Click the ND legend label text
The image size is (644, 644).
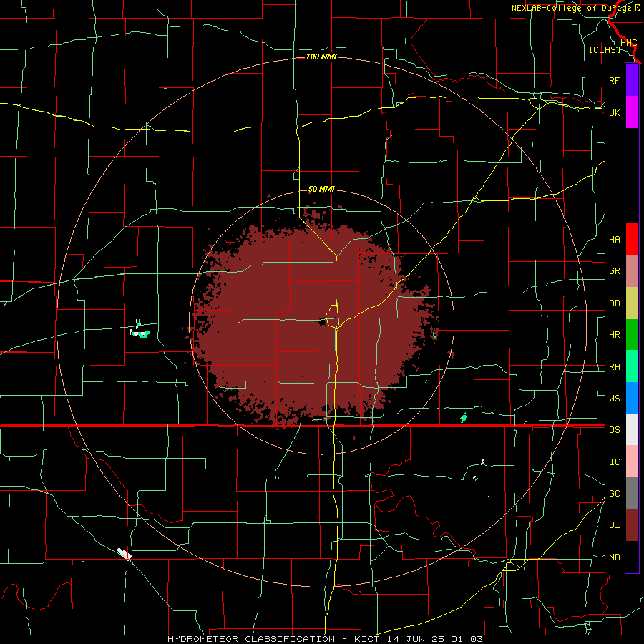tap(614, 557)
